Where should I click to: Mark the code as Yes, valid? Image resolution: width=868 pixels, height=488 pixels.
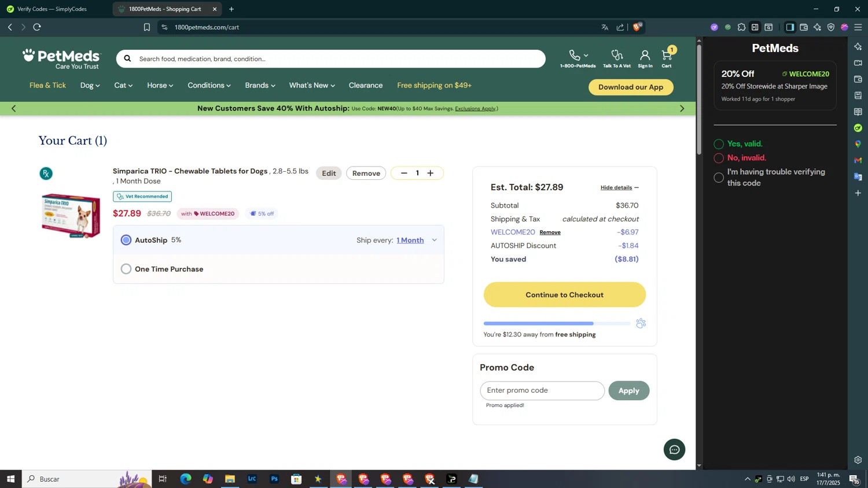[x=719, y=144]
